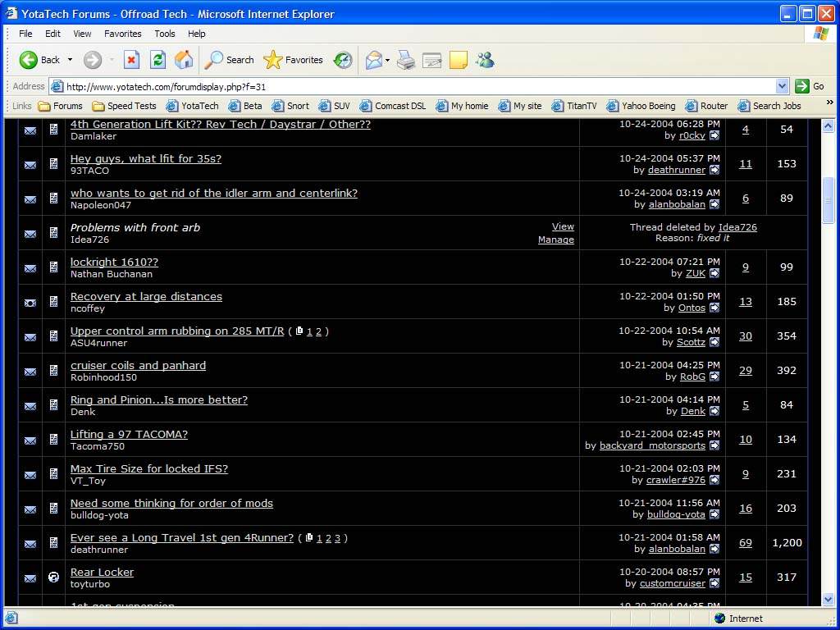Open page 3 of Long Travel thread

[337, 538]
